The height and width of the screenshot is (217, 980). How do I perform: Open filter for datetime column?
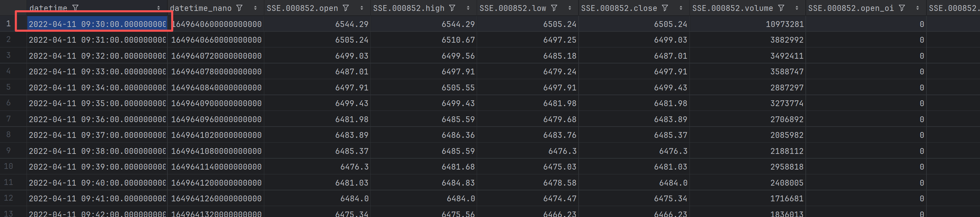tap(75, 8)
